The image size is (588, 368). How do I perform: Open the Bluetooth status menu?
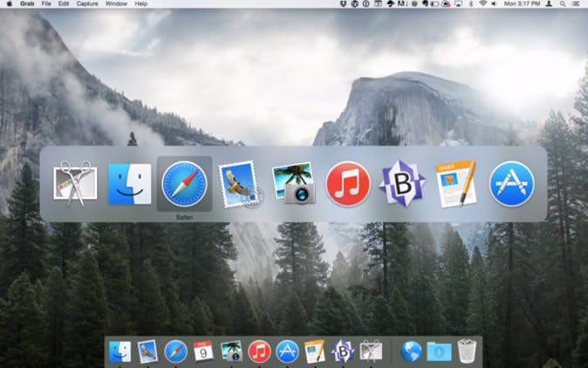[471, 3]
